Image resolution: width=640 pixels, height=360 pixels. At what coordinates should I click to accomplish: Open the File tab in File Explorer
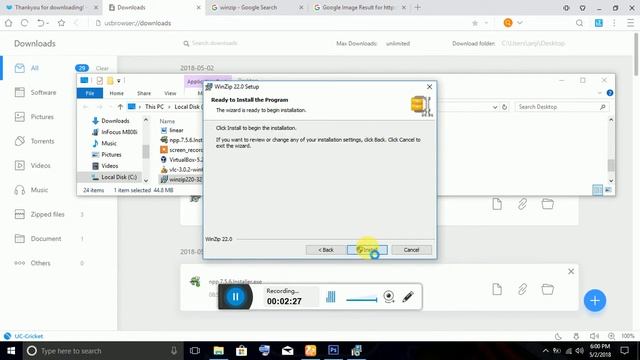pos(90,93)
